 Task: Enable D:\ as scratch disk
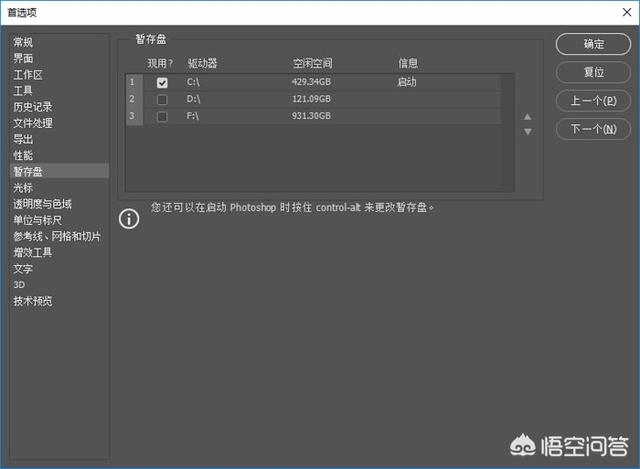[162, 100]
